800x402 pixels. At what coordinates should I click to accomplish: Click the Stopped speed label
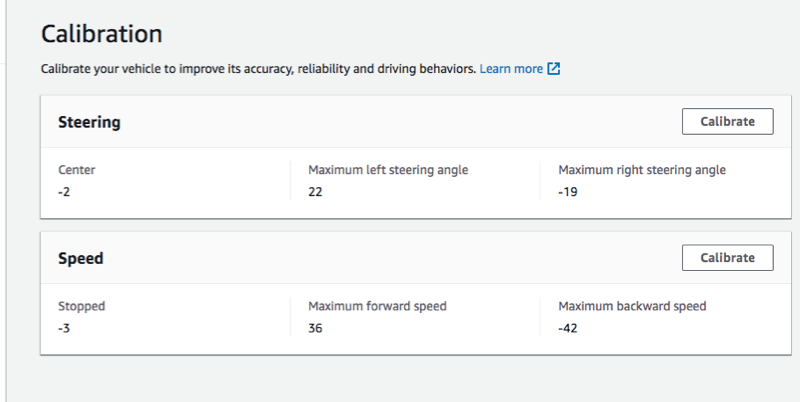[x=81, y=306]
